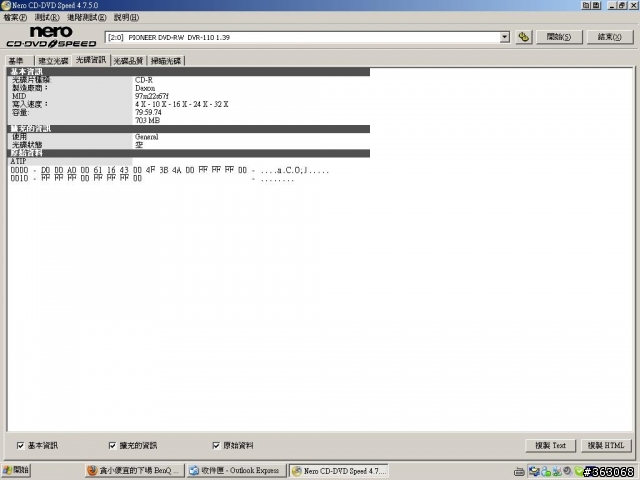Image resolution: width=640 pixels, height=480 pixels.
Task: Click the floppy disk icon in the title bar
Action: point(596,5)
